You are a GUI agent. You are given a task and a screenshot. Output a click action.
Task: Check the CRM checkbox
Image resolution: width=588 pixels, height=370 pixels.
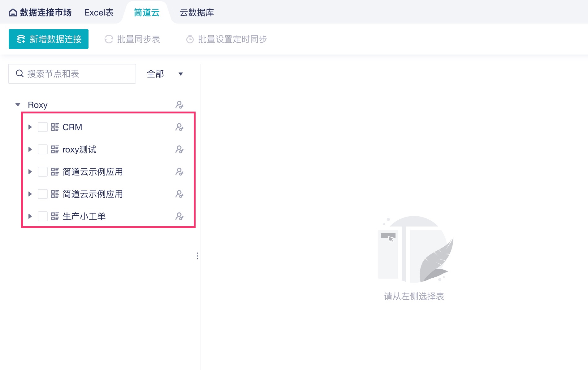tap(43, 127)
